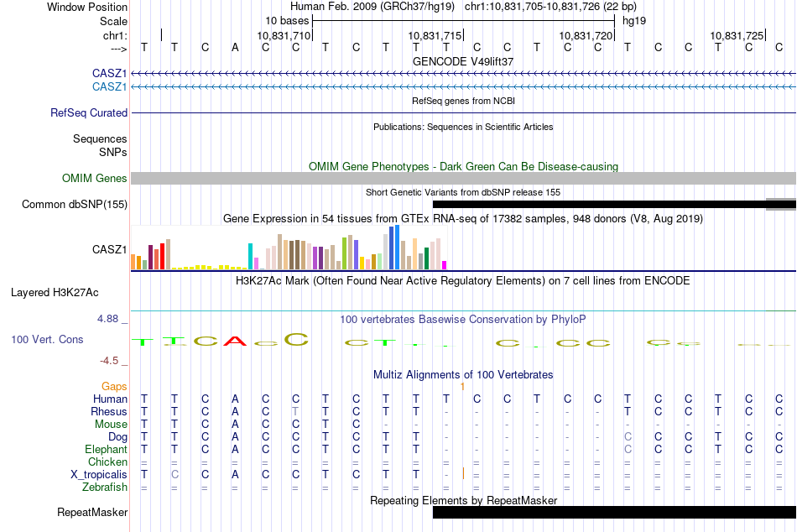Select the Mouse alignment row label
The width and height of the screenshot is (797, 532).
coord(111,425)
